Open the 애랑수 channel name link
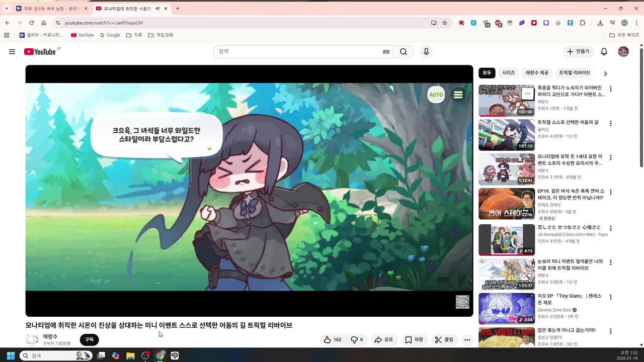The height and width of the screenshot is (362, 644). tap(50, 336)
